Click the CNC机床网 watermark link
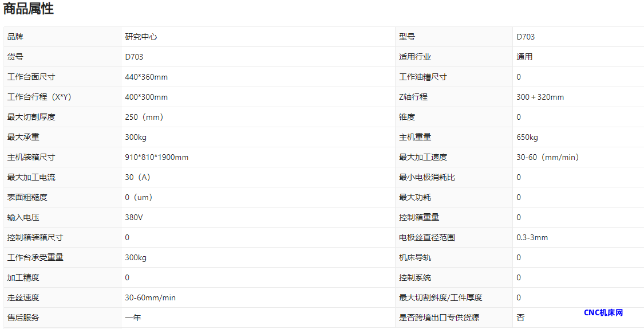 click(603, 312)
